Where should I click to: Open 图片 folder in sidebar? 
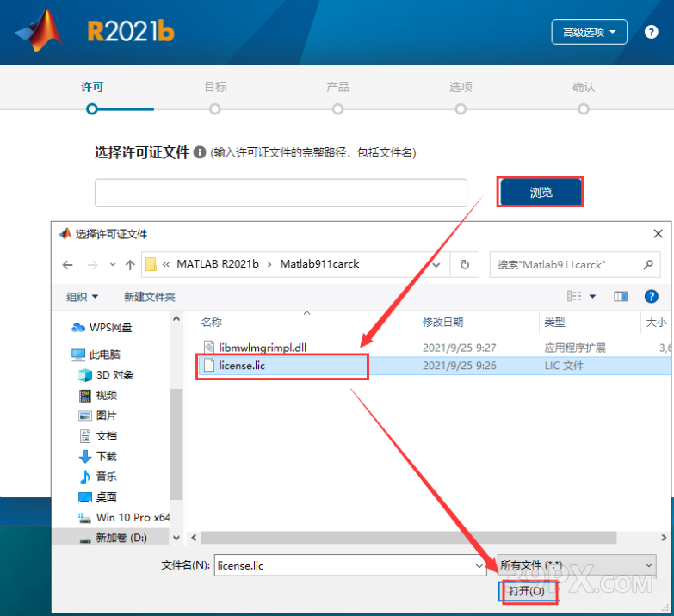click(98, 416)
